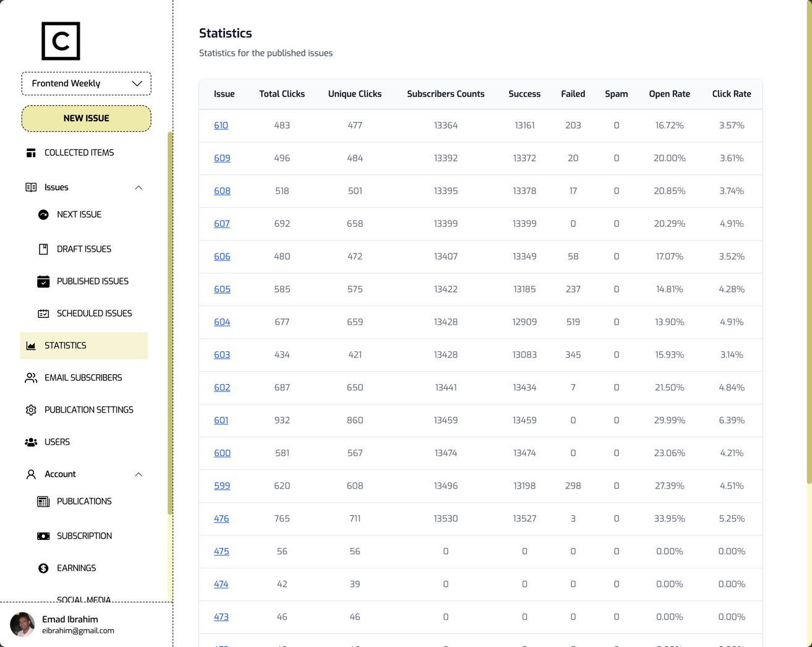Switch to the Users section
The height and width of the screenshot is (647, 812).
click(57, 442)
